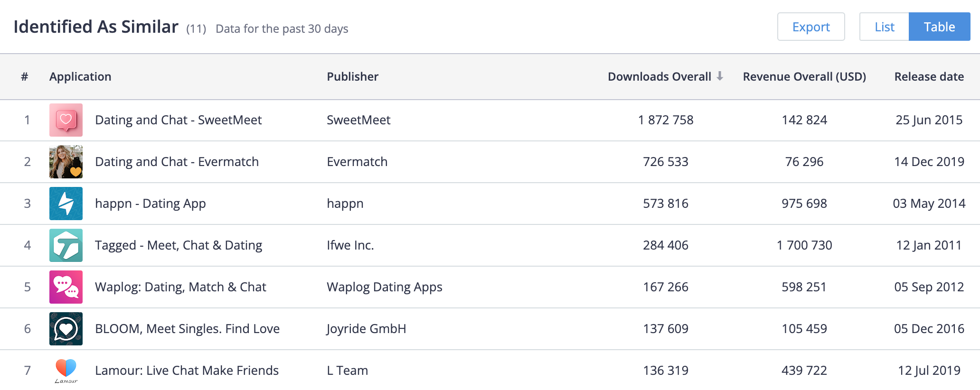Click publisher happn

[345, 204]
